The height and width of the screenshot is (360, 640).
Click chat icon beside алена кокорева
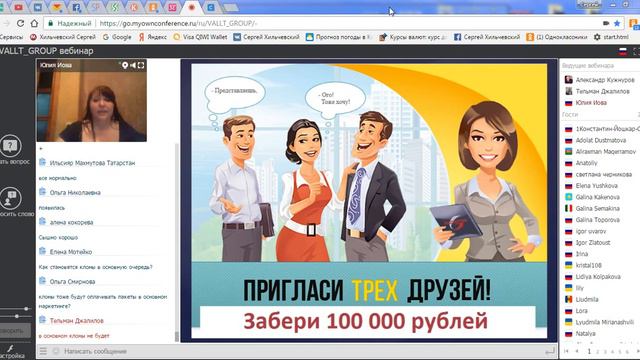tap(42, 222)
